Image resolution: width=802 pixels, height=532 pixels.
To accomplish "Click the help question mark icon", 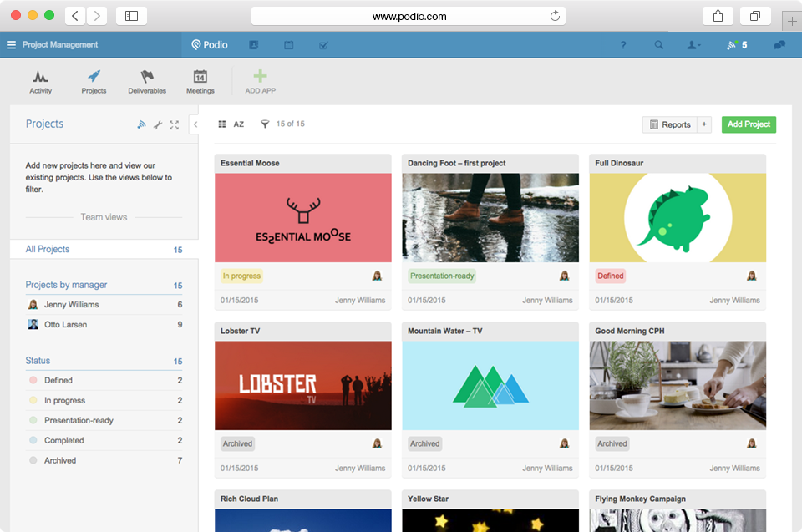I will 623,45.
